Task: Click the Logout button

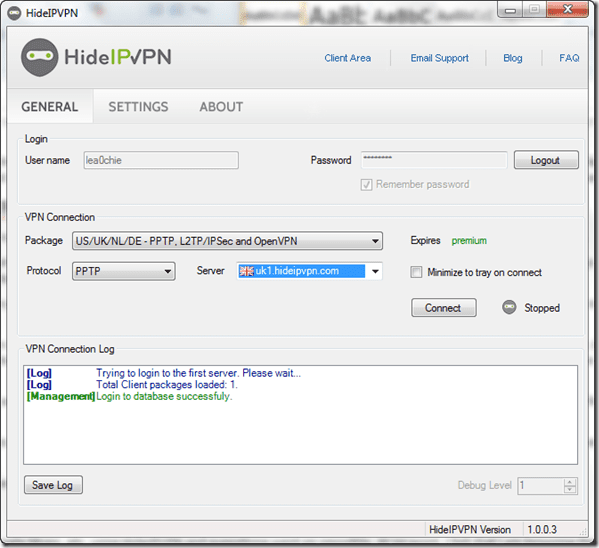Action: (546, 160)
